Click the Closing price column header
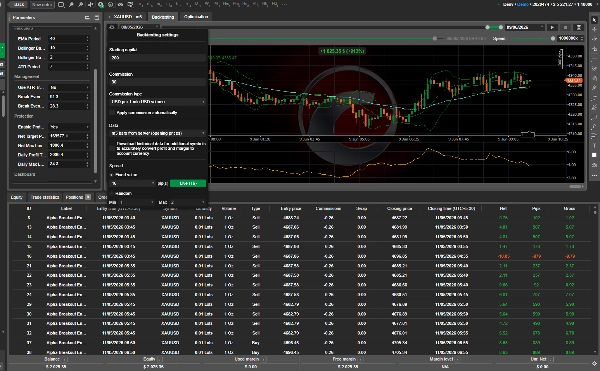The width and height of the screenshot is (600, 371). 399,209
